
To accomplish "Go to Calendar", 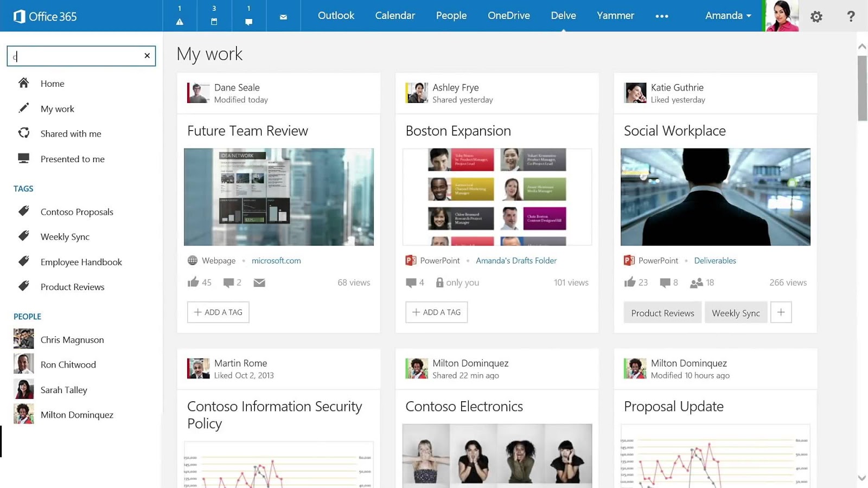I will [395, 16].
